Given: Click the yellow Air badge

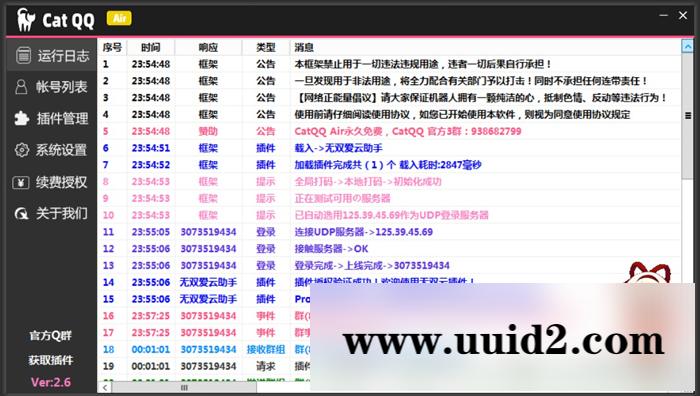Looking at the screenshot, I should [x=119, y=18].
